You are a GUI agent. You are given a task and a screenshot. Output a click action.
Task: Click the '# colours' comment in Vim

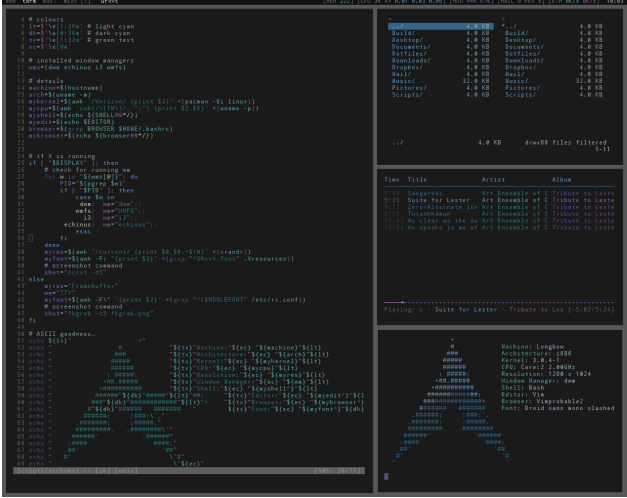[46, 19]
